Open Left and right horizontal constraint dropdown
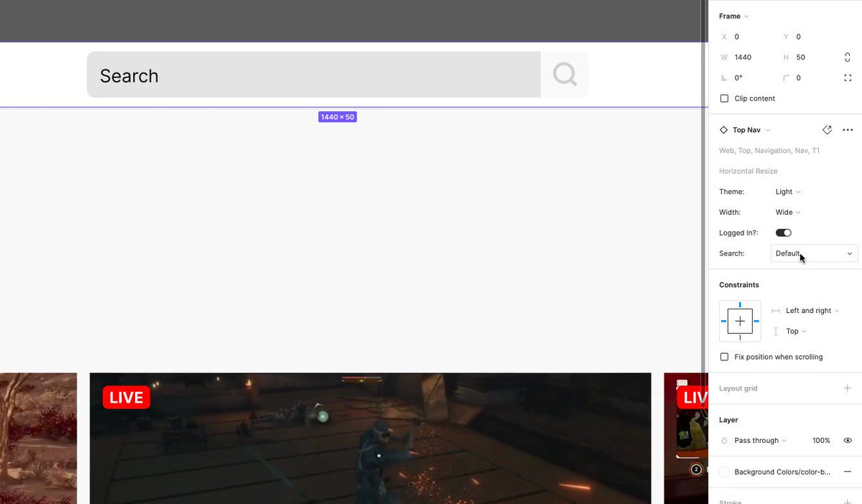 click(812, 311)
